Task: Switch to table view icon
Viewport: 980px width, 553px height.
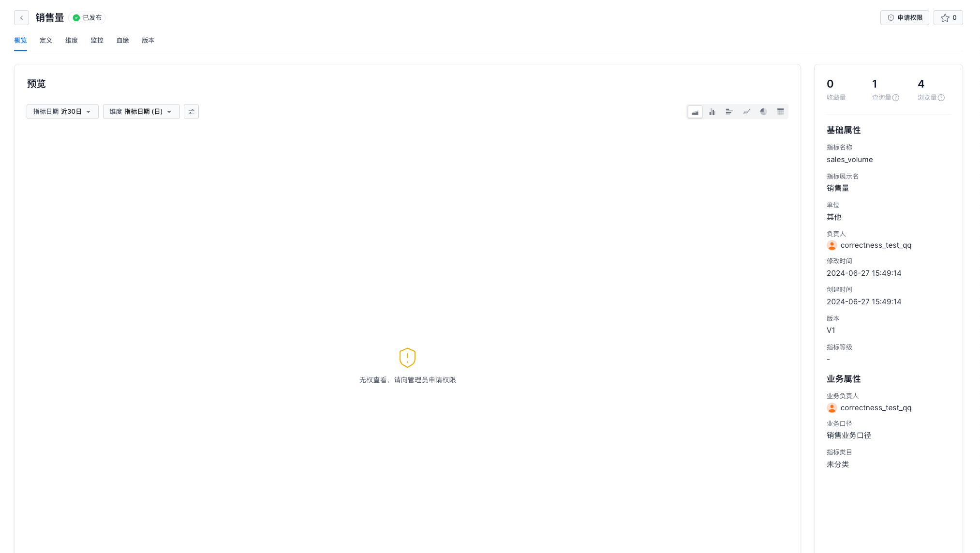Action: tap(780, 112)
